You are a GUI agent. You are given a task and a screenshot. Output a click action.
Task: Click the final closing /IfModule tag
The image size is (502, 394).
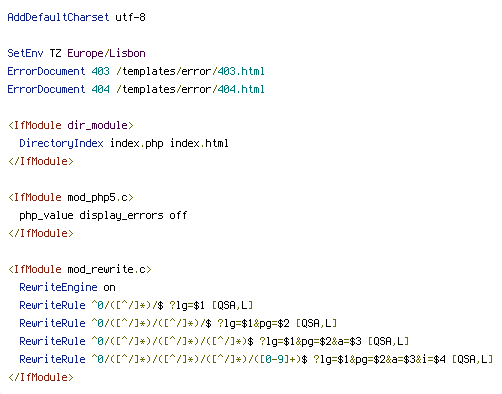41,377
